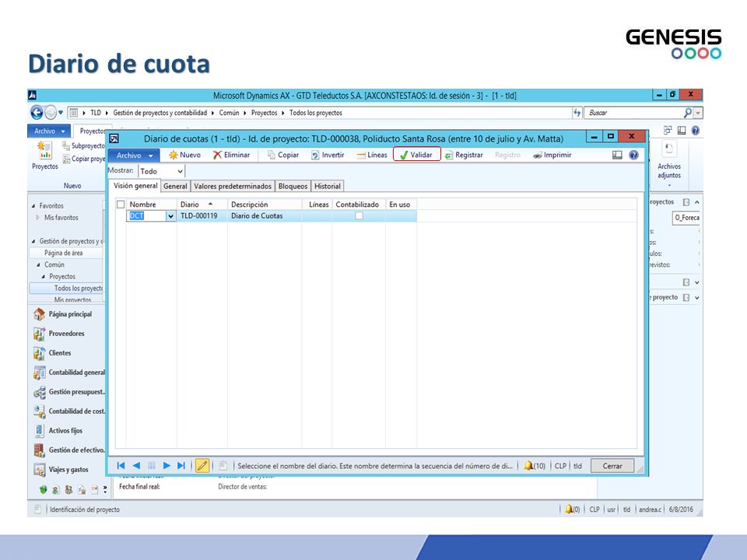Click Nuevo to create a journal

tap(184, 155)
